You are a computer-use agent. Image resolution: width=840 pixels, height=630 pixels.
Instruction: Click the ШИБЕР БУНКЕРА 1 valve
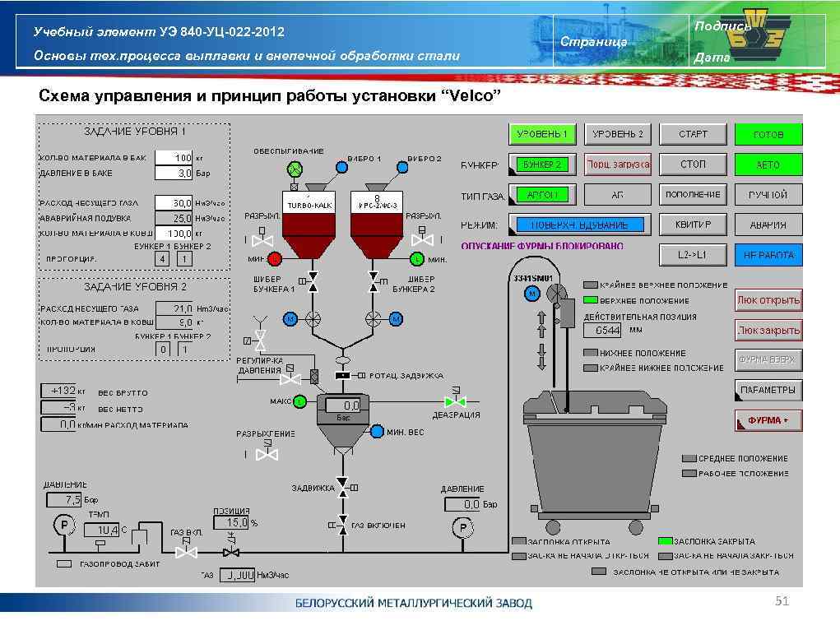tap(312, 281)
